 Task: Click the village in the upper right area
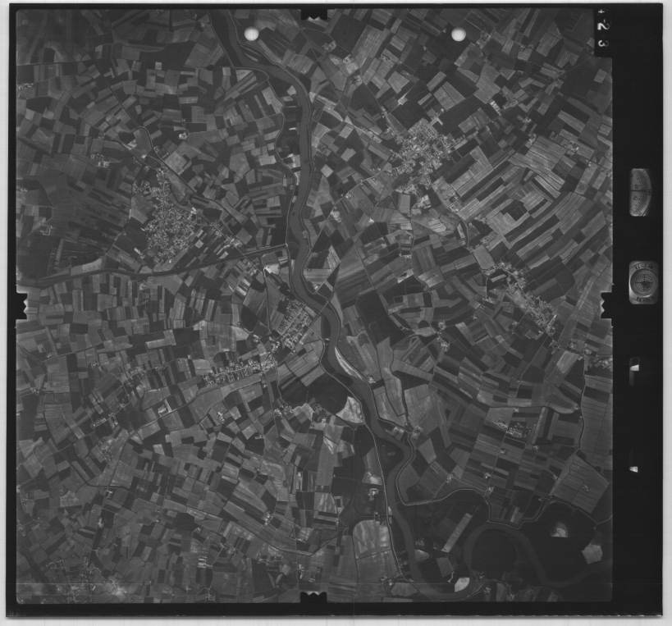click(423, 152)
